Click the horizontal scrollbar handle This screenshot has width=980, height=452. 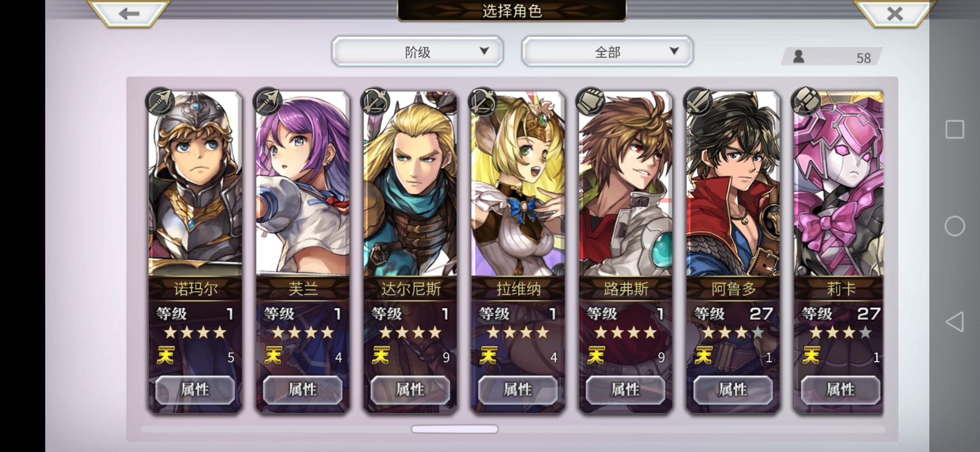(455, 429)
